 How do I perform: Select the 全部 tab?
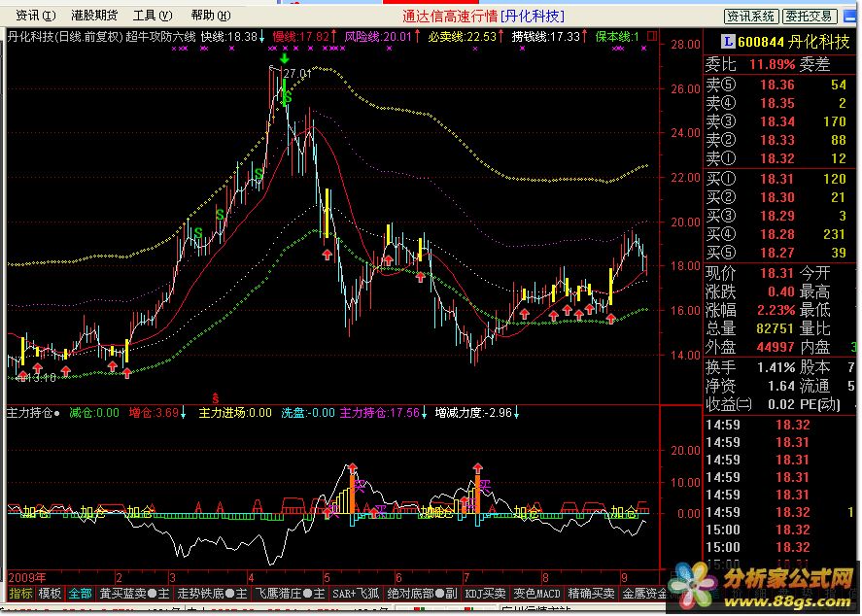tap(80, 594)
